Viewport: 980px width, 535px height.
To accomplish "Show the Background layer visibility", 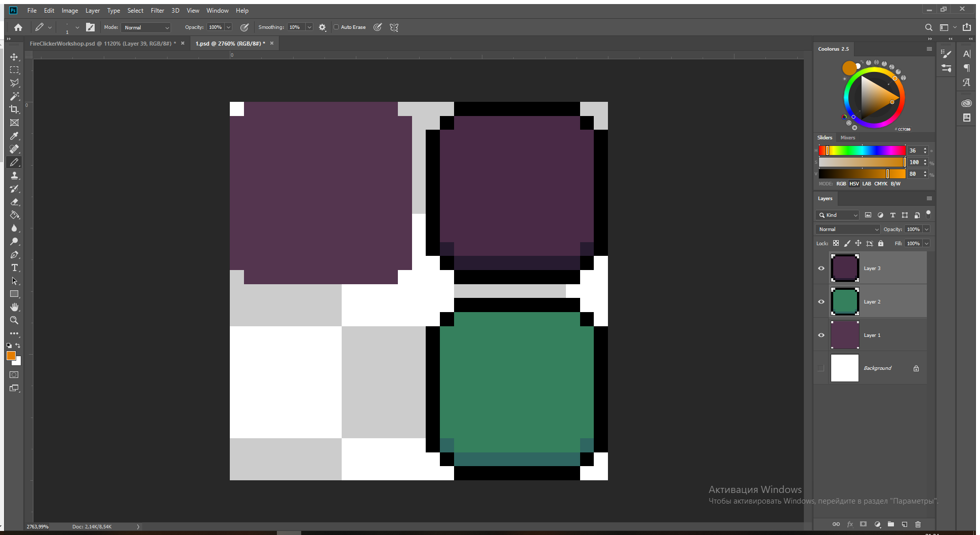I will [x=821, y=368].
